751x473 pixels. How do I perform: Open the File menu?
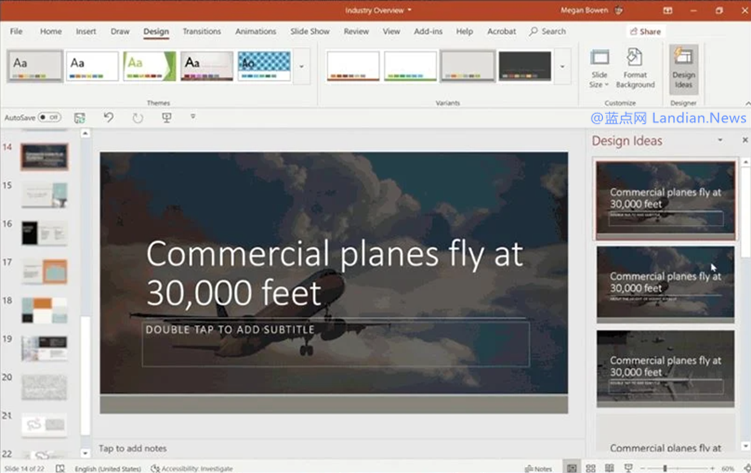point(16,31)
